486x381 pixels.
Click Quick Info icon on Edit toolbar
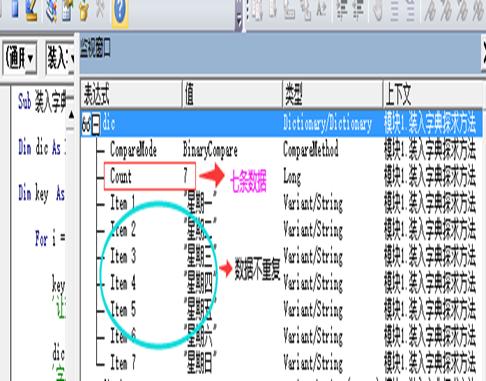pyautogui.click(x=289, y=9)
